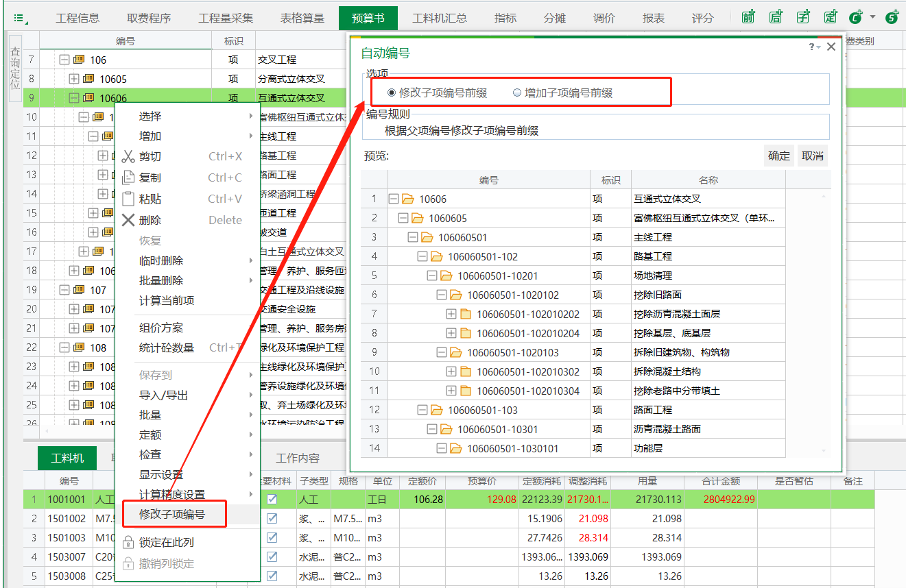Toggle the main-material checkbox in the 1501003 row

tap(272, 538)
